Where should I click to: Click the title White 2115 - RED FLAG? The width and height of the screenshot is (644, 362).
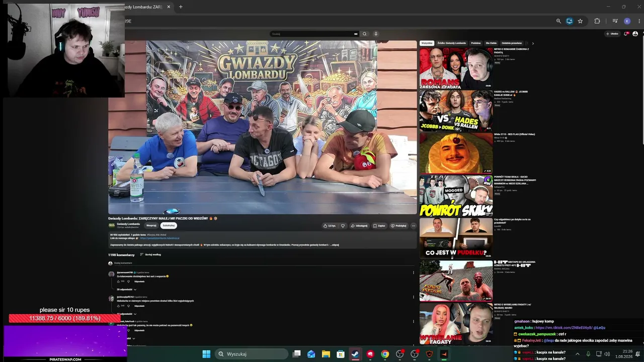coord(514,134)
